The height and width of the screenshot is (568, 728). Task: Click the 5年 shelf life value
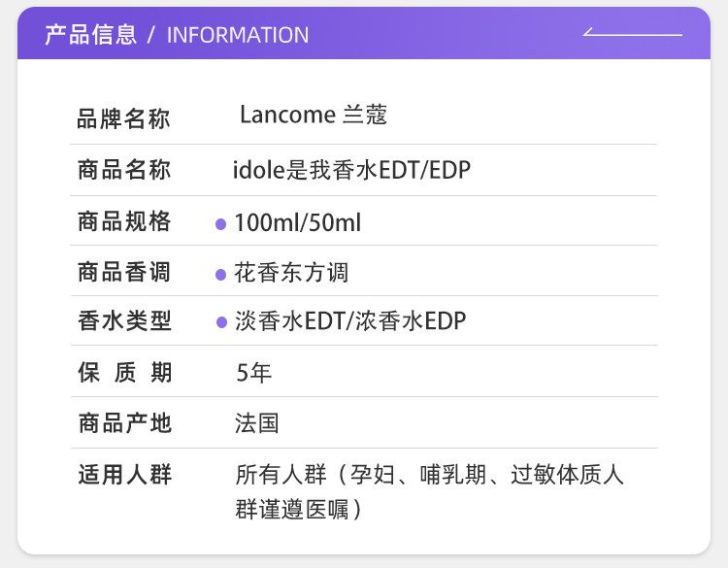(253, 373)
